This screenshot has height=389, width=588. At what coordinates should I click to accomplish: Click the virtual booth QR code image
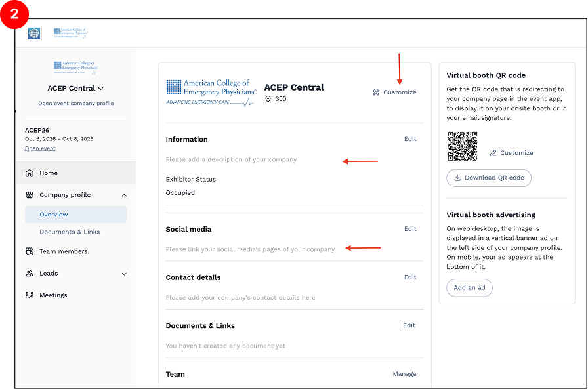point(463,146)
